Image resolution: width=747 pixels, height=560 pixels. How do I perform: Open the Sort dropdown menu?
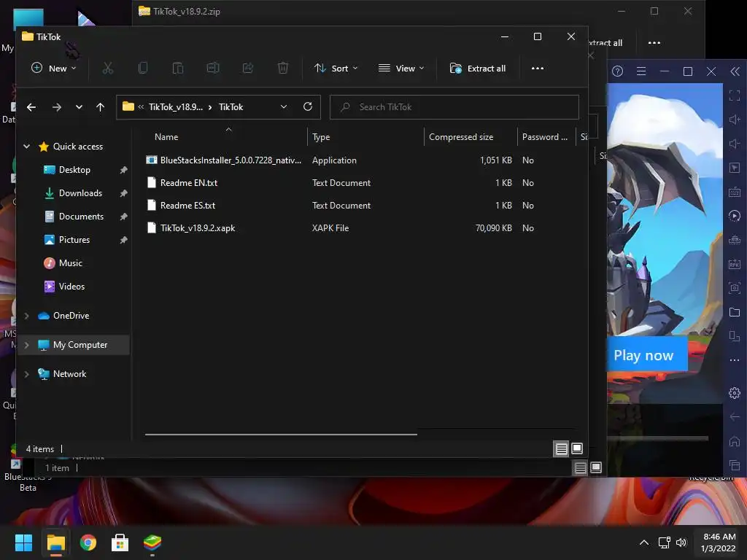[x=336, y=68]
